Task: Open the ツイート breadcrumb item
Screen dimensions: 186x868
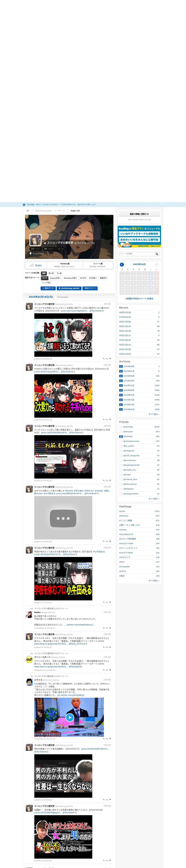Action: click(x=61, y=211)
